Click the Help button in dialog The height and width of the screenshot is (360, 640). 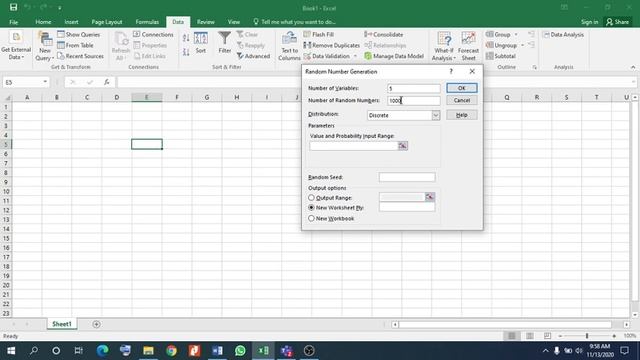tap(461, 115)
